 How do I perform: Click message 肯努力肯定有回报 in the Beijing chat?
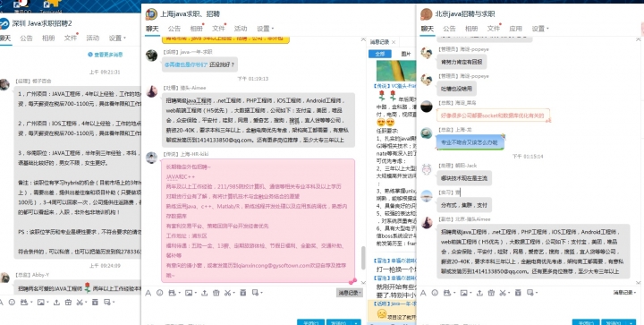(462, 63)
